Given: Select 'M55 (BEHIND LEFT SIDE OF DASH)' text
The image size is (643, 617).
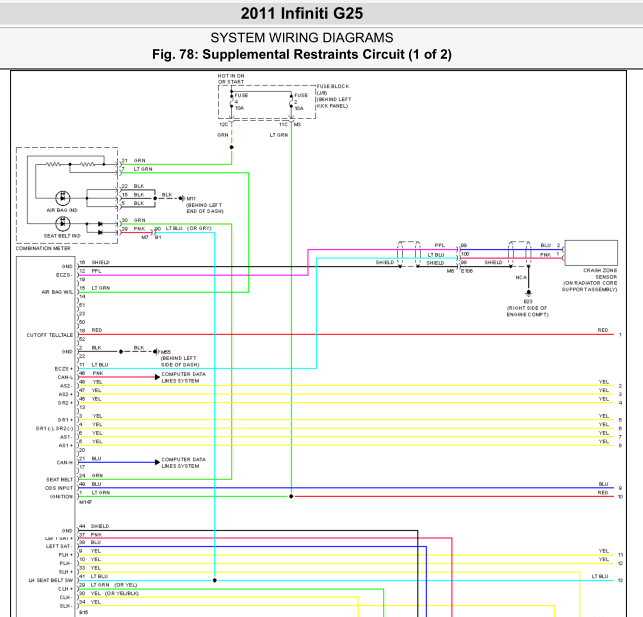Looking at the screenshot, I should pos(180,358).
